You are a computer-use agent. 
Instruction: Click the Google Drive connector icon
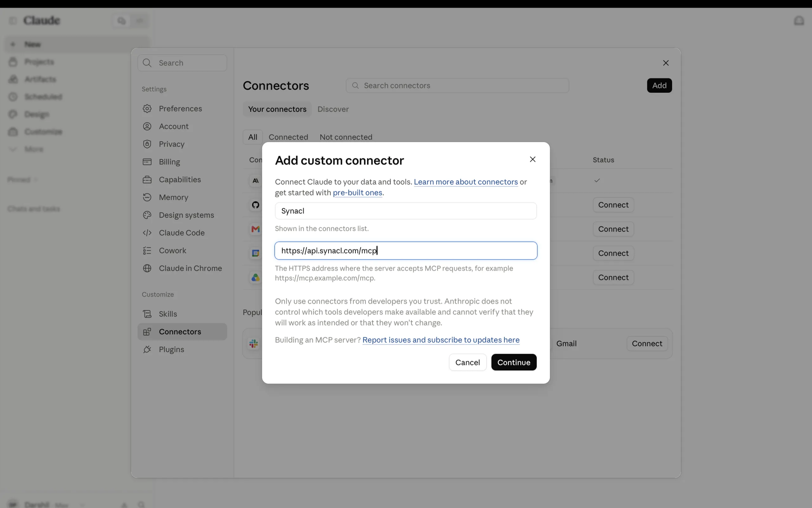(x=256, y=277)
